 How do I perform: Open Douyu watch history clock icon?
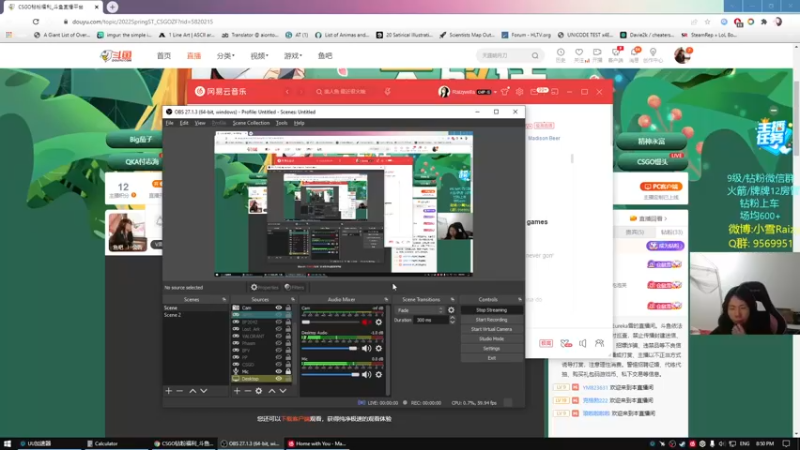click(560, 55)
